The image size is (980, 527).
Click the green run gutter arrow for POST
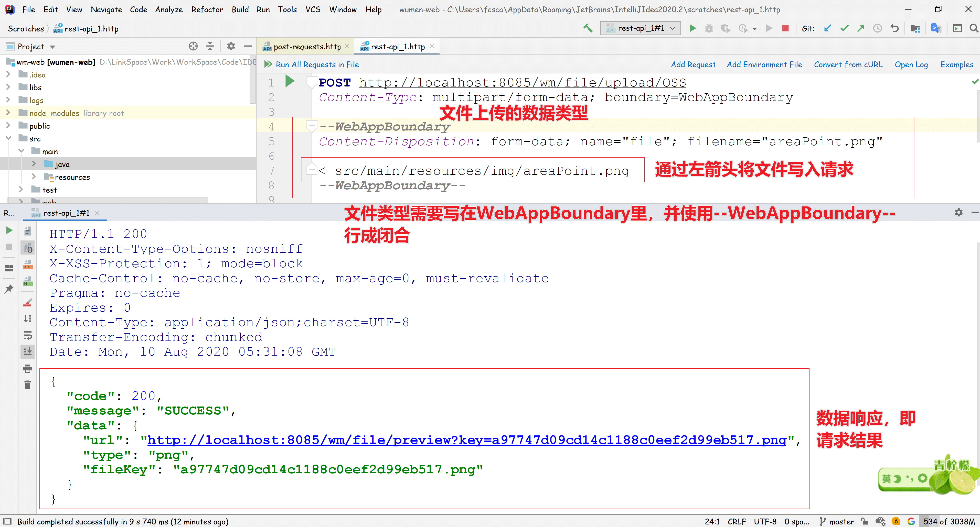pos(290,81)
